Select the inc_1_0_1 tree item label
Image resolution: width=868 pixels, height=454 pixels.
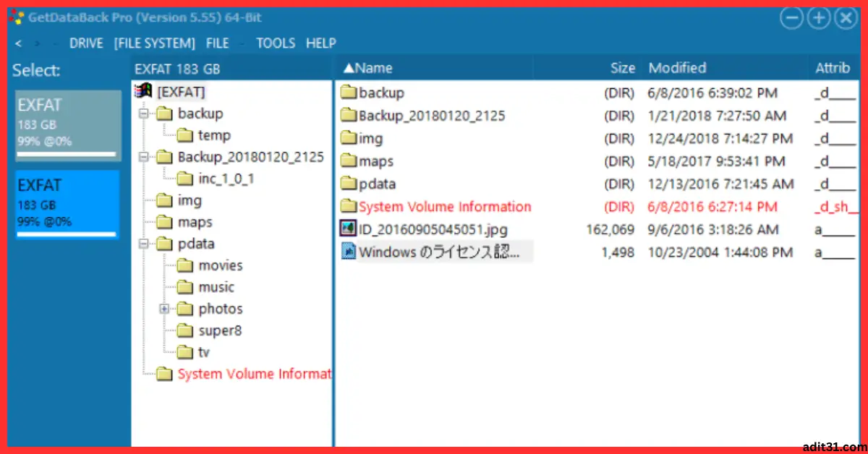[226, 179]
